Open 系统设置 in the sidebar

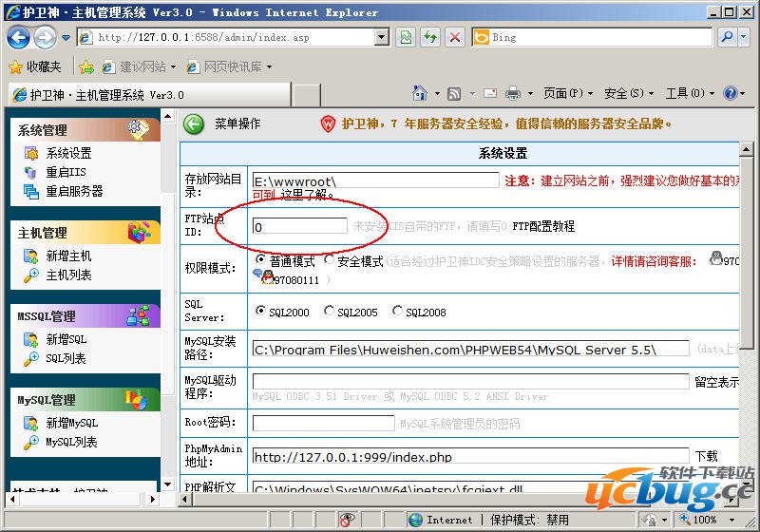[x=68, y=154]
